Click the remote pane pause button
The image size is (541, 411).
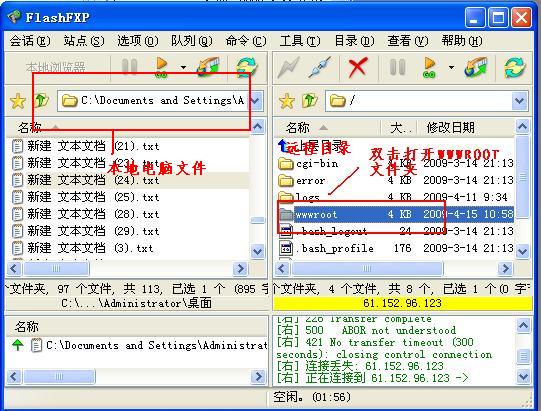397,67
